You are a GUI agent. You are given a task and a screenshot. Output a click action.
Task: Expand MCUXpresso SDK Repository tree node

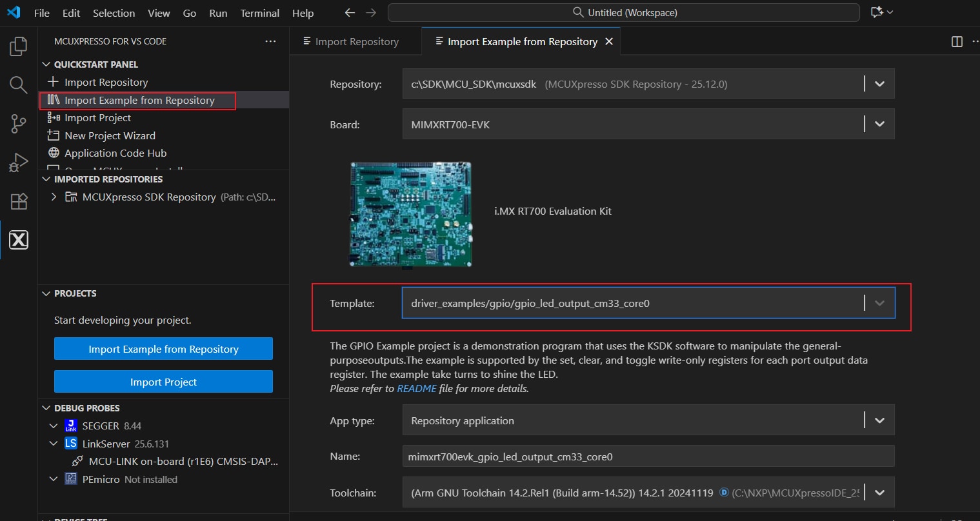click(54, 197)
